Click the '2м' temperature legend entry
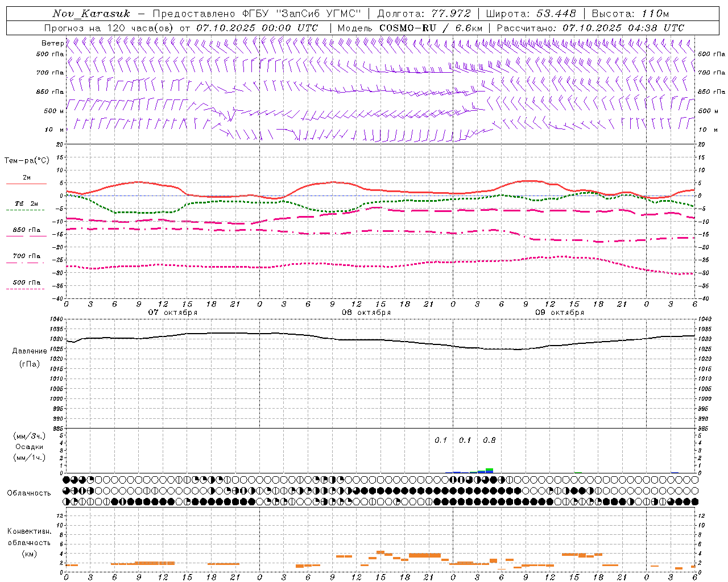728x582 pixels. point(27,177)
